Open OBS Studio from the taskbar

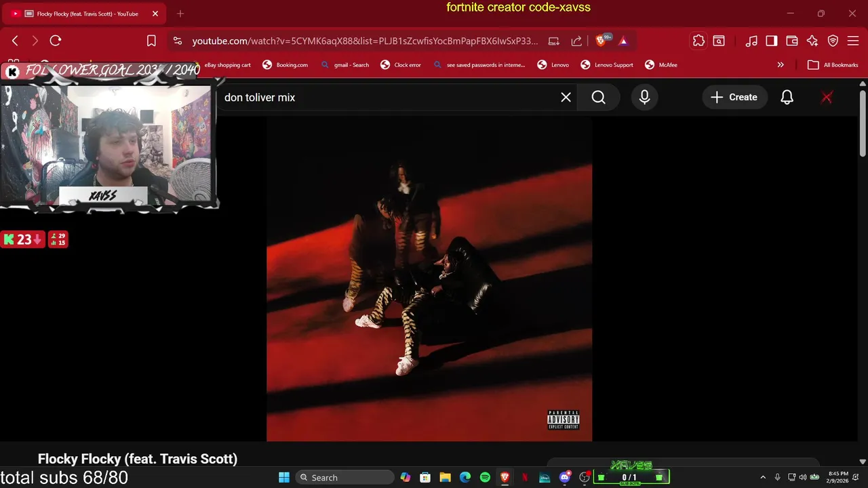pos(585,477)
